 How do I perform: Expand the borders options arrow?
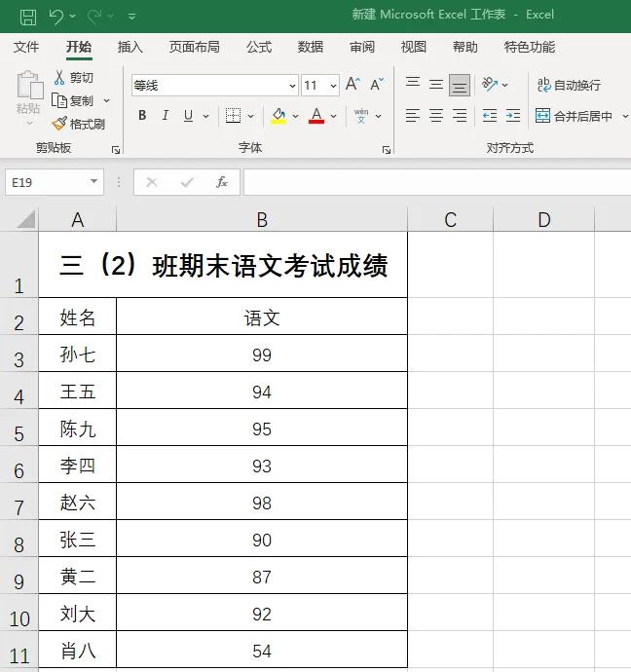point(251,116)
